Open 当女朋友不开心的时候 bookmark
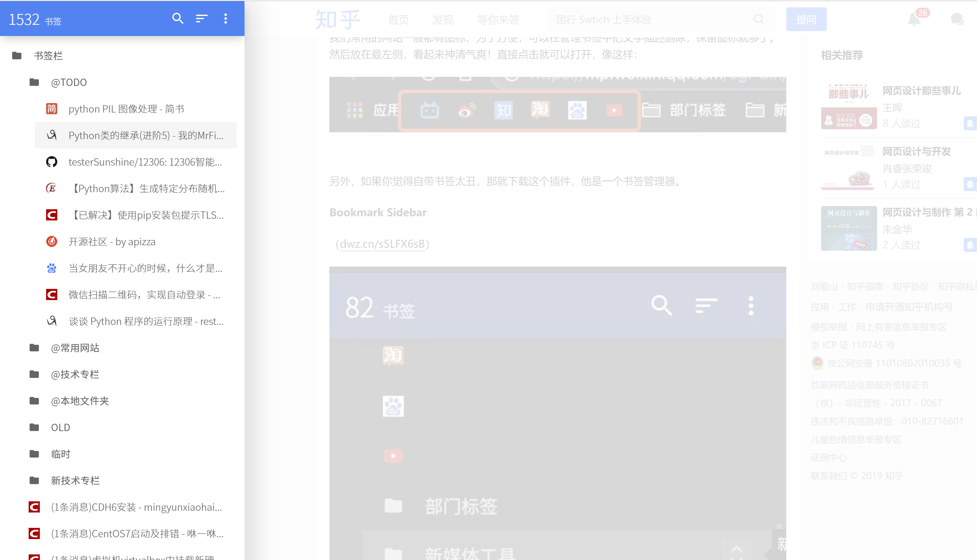The image size is (977, 560). 136,268
